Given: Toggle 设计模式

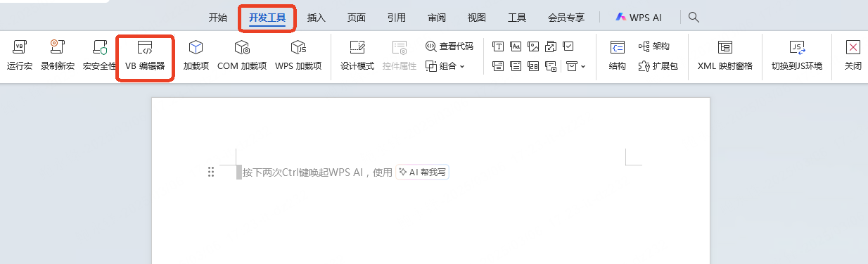Looking at the screenshot, I should (357, 56).
